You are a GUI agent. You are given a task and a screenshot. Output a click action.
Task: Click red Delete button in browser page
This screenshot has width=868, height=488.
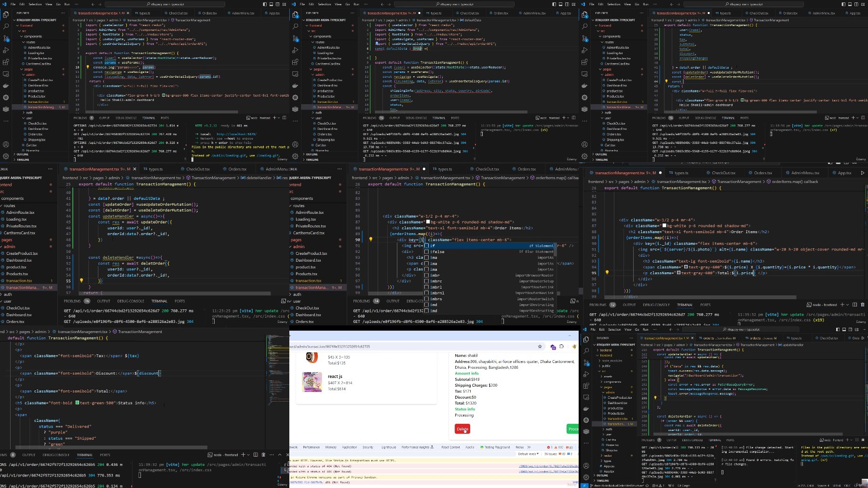[x=462, y=429]
